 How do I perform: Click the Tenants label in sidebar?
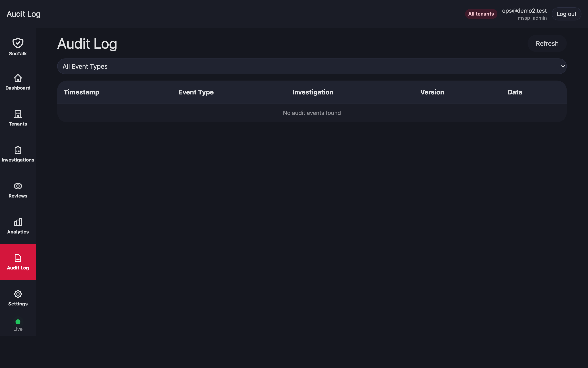click(x=18, y=124)
